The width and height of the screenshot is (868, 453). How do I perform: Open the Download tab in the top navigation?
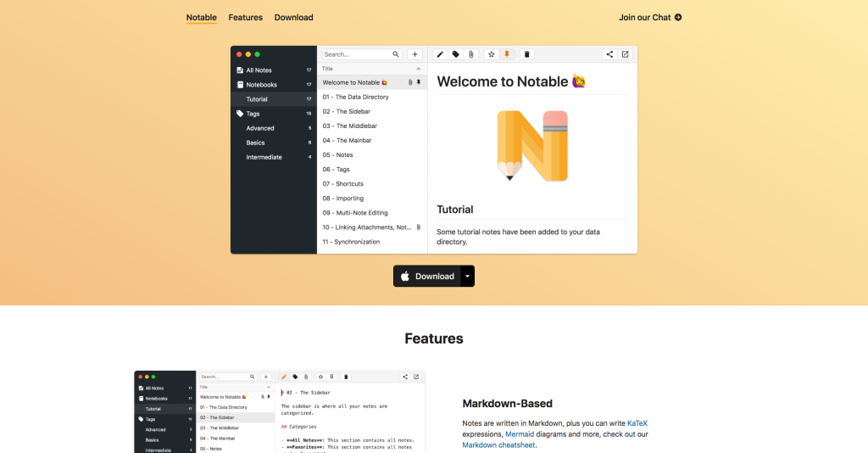[x=293, y=17]
